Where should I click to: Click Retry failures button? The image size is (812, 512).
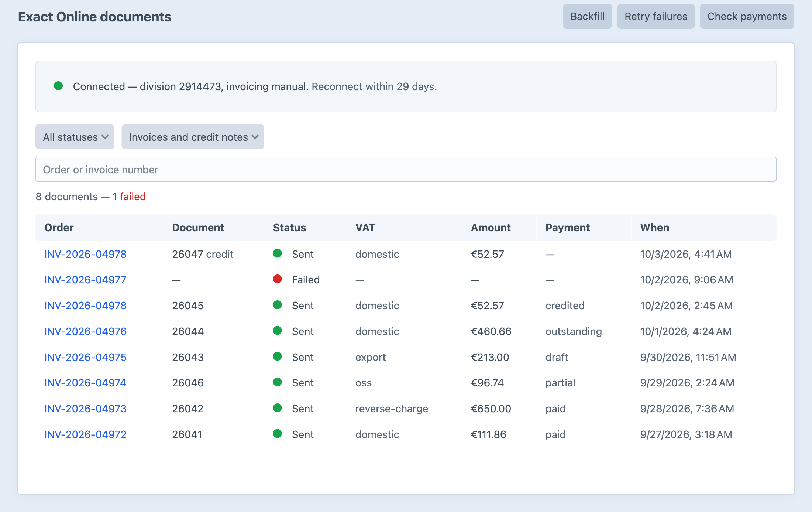point(656,16)
